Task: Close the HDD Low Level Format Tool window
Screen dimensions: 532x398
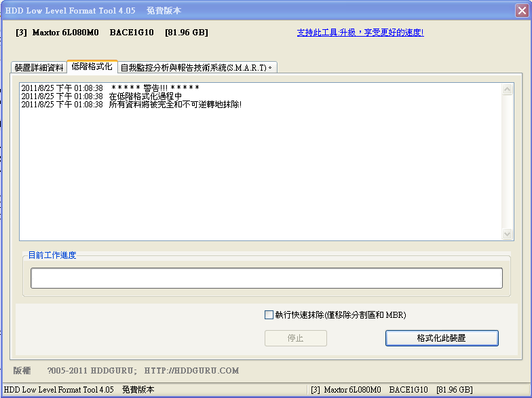Action: point(522,11)
